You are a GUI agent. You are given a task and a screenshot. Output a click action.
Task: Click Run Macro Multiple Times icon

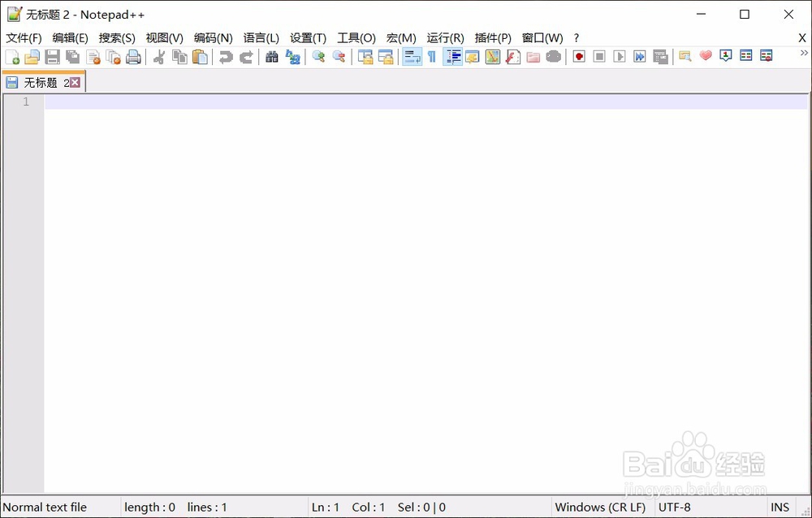click(640, 57)
